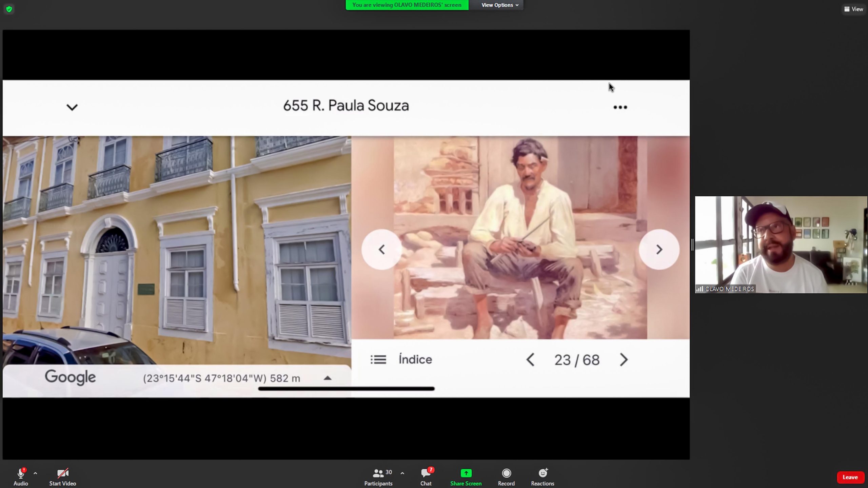868x488 pixels.
Task: Expand the caret next to Participants
Action: [402, 473]
